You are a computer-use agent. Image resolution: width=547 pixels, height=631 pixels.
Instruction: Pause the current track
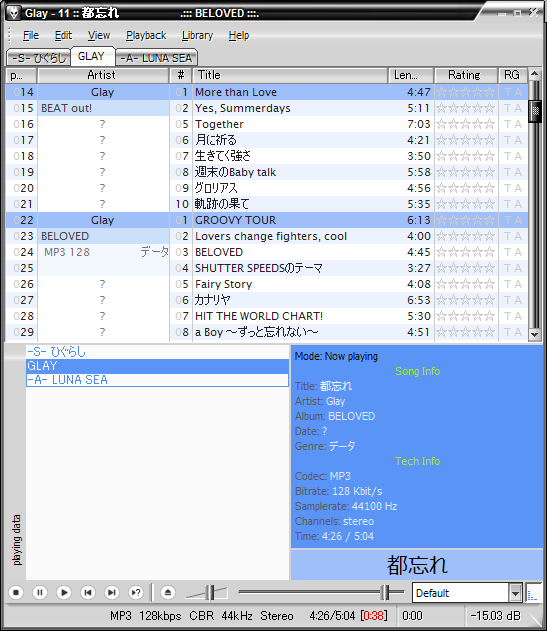pos(40,592)
